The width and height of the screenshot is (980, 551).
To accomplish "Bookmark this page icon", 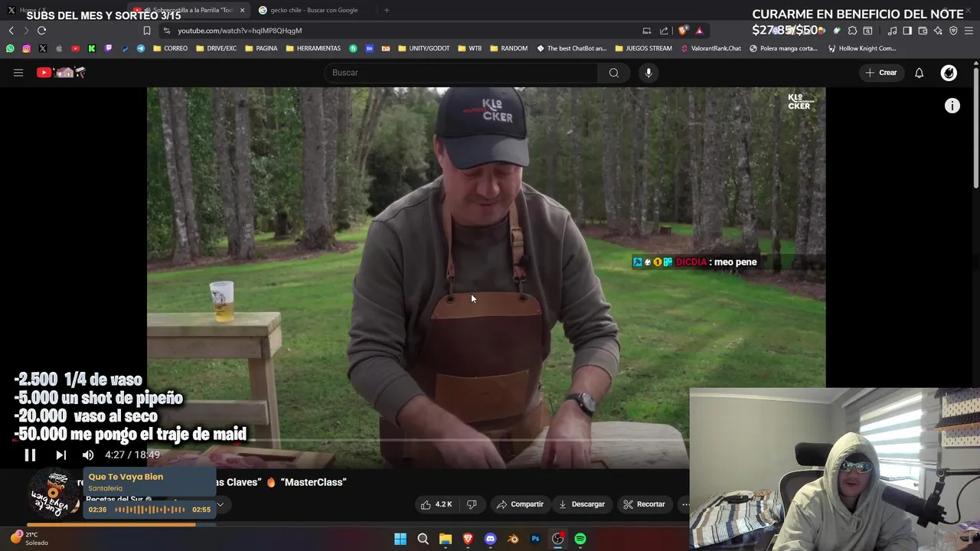I will click(147, 31).
